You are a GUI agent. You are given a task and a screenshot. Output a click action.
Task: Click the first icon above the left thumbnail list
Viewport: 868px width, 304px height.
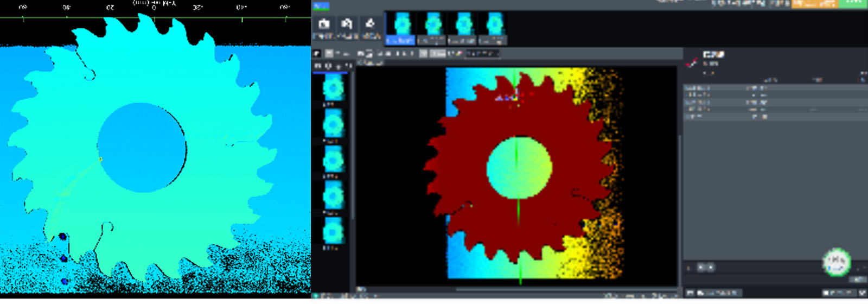click(318, 66)
